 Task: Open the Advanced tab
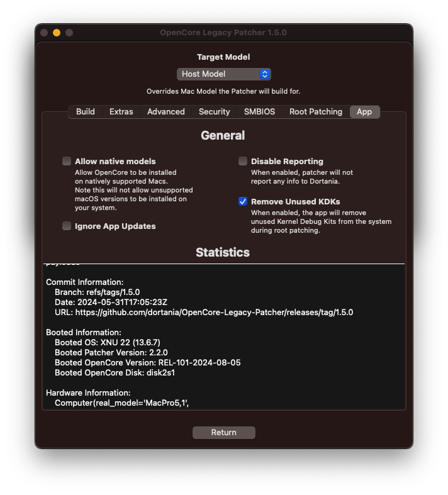tap(165, 112)
